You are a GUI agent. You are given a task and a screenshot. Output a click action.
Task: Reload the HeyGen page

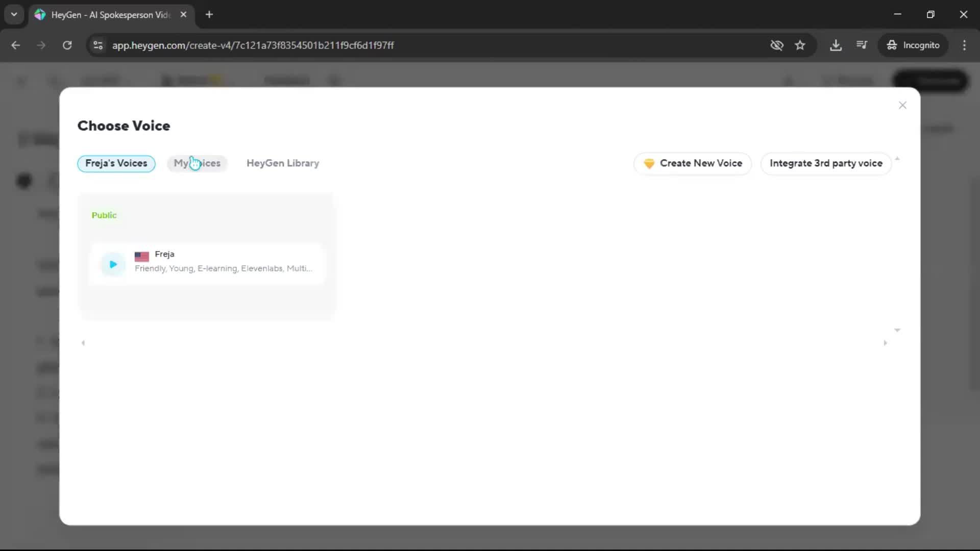tap(67, 45)
